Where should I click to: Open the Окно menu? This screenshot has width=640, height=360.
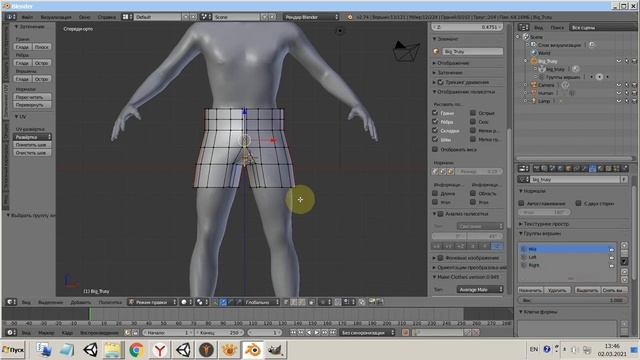84,17
